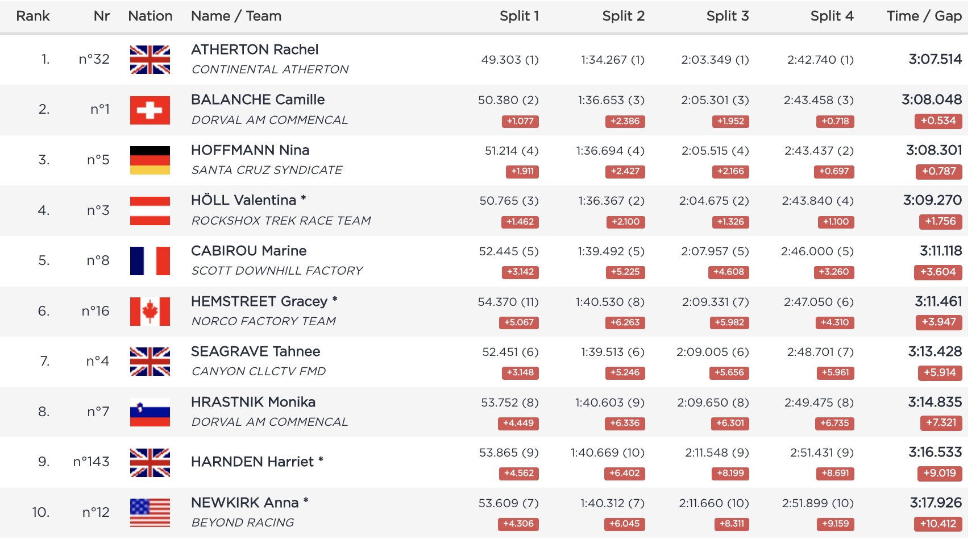Click the Swiss flag next to BALANCHE Camille
980x539 pixels.
pos(150,110)
